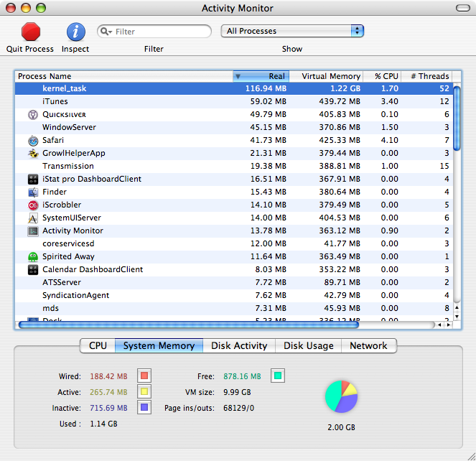
Task: Click the horizontal scrollbar right arrow
Action: click(x=449, y=325)
